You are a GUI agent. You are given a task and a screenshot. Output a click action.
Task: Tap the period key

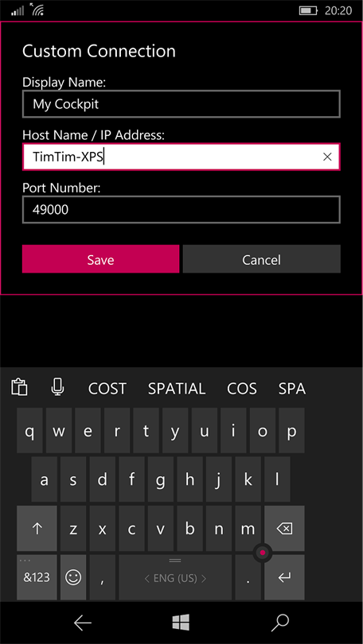pyautogui.click(x=248, y=577)
